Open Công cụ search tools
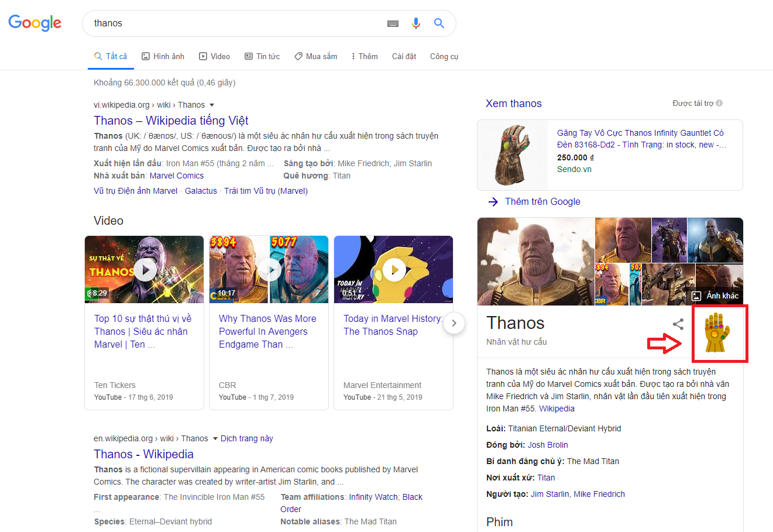This screenshot has width=773, height=532. 444,56
